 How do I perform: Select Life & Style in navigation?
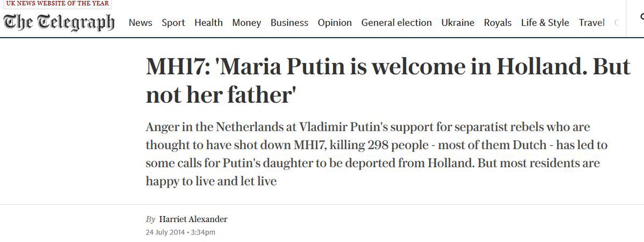coord(545,23)
